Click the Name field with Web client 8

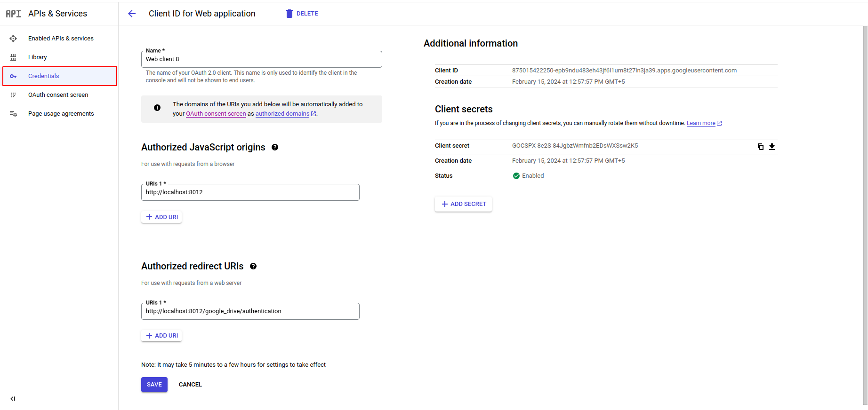click(x=262, y=59)
